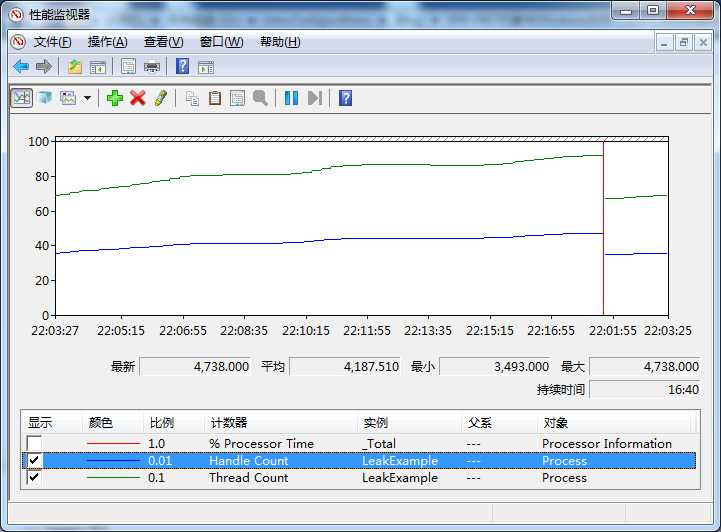
Task: Select the Handle Count counter name
Action: [249, 460]
